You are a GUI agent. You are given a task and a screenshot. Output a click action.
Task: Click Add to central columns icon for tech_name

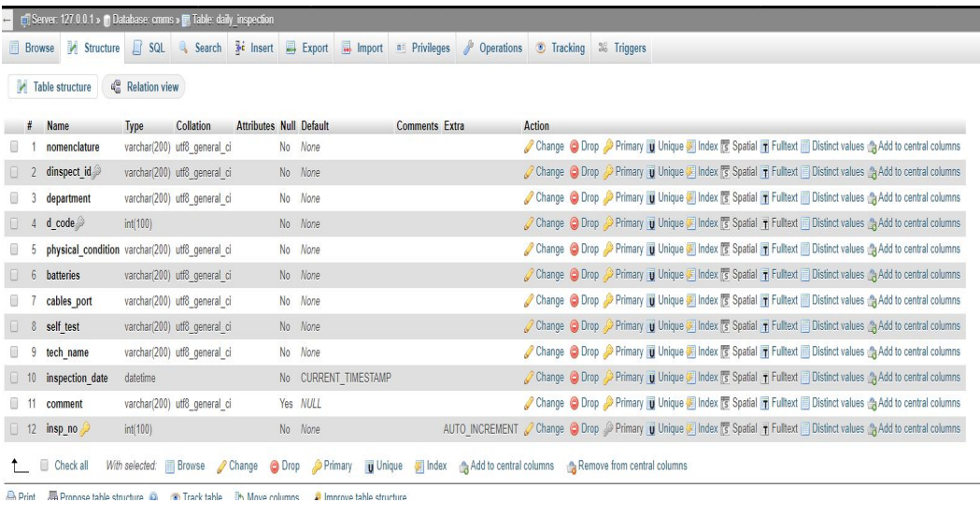pos(873,352)
